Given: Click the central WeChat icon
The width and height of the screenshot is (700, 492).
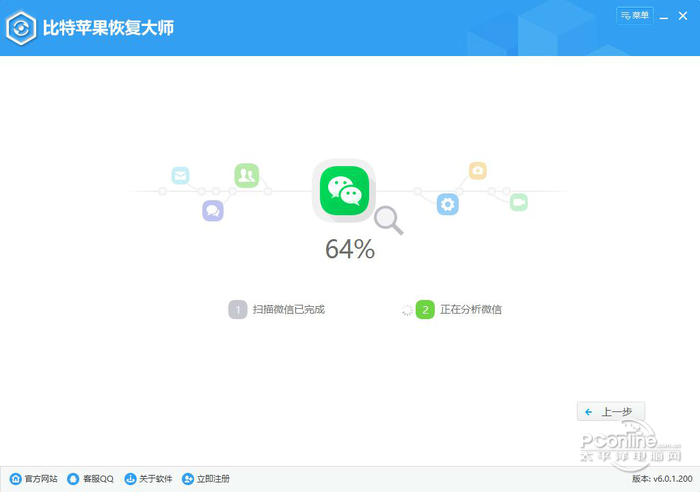Looking at the screenshot, I should 344,191.
